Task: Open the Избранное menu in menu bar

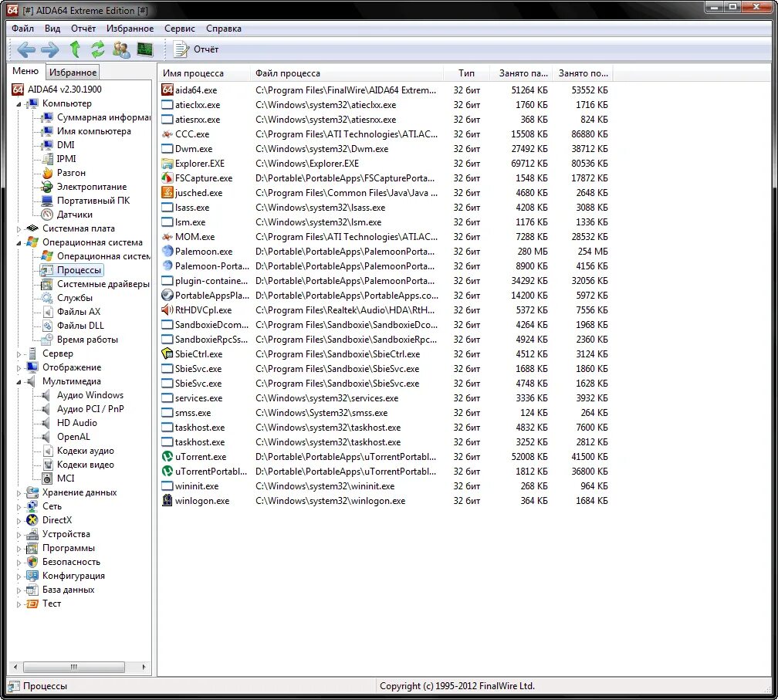Action: [130, 29]
